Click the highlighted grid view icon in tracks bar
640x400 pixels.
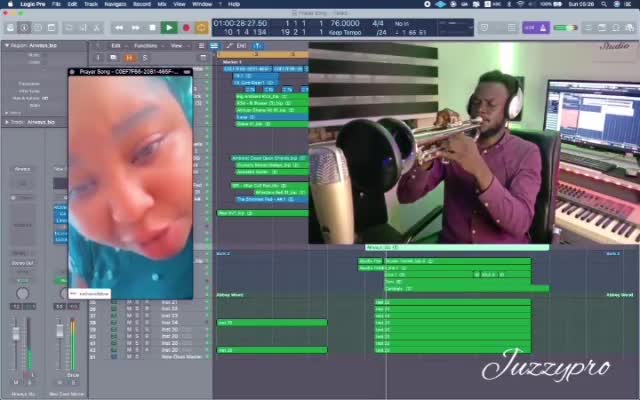[214, 46]
